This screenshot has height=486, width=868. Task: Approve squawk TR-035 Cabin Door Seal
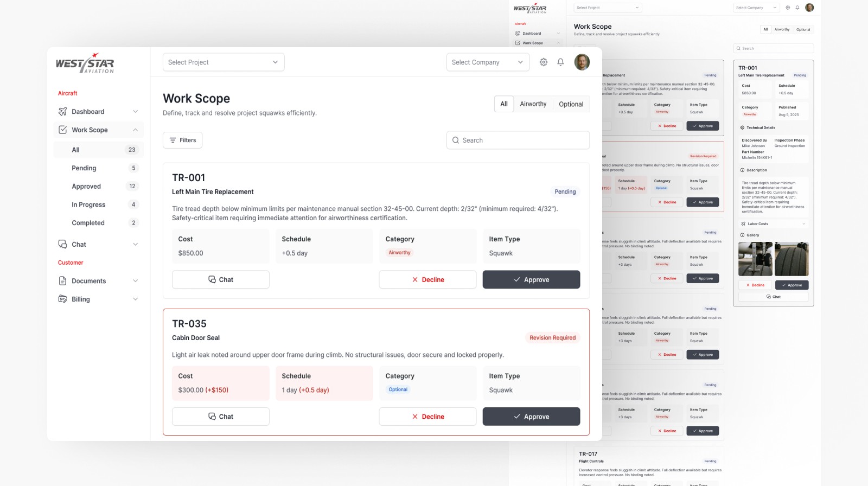point(531,417)
